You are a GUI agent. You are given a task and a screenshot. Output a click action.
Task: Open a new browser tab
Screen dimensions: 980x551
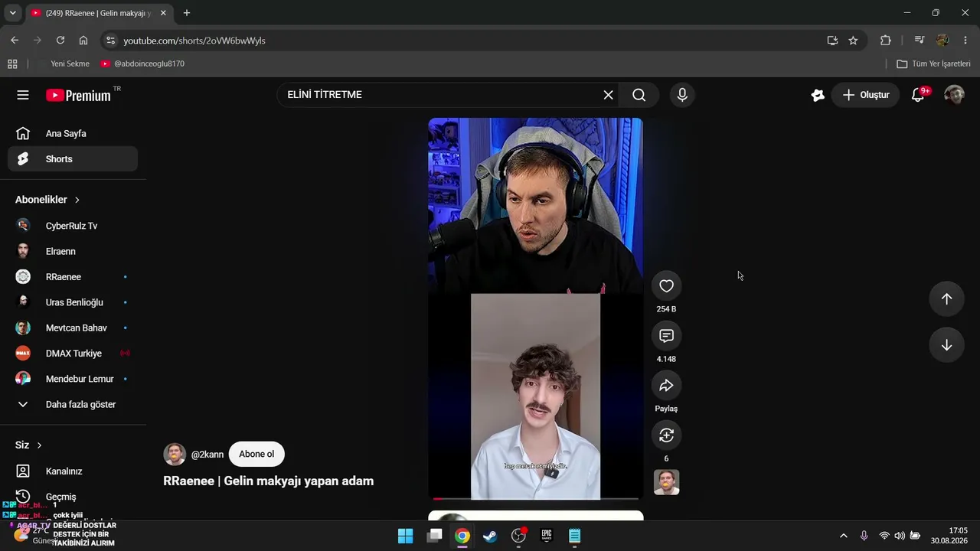(187, 13)
